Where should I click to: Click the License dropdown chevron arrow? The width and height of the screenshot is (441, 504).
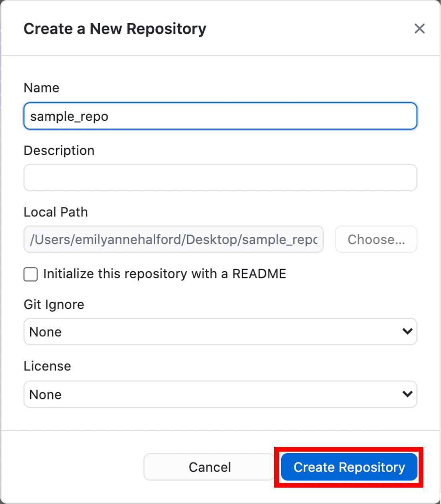[x=407, y=394]
